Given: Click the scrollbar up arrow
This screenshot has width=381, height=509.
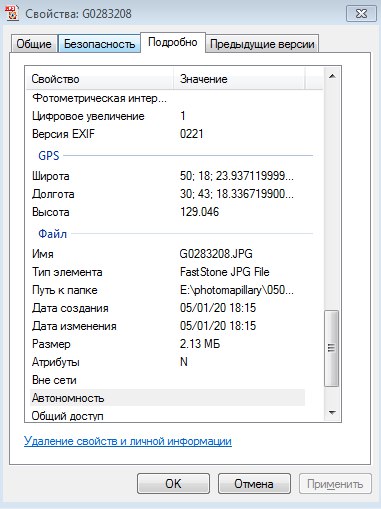Looking at the screenshot, I should tap(332, 76).
